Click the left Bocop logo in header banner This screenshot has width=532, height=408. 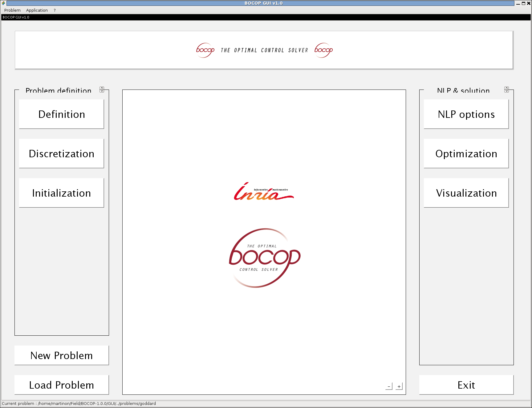tap(205, 50)
